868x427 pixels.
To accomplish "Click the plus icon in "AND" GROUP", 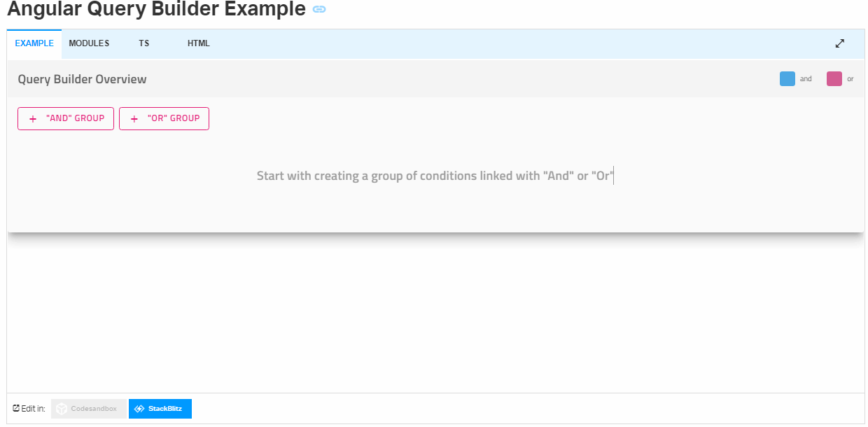I will [33, 119].
